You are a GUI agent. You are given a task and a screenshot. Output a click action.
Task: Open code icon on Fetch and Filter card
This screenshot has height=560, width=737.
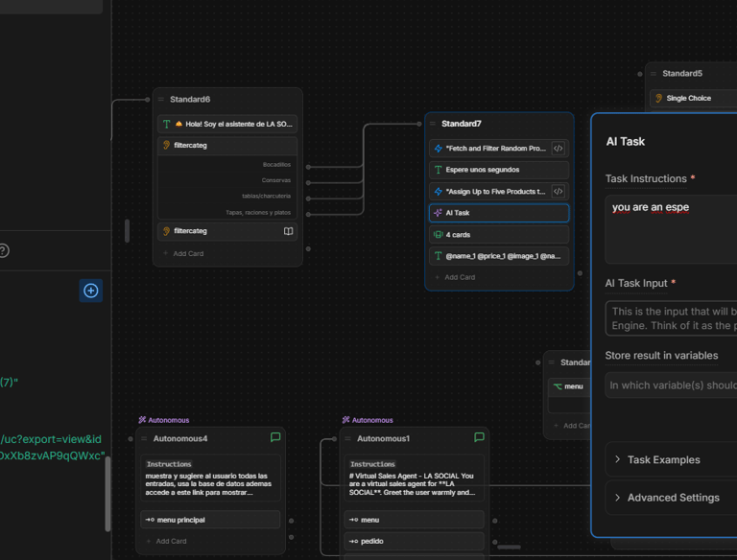[558, 149]
